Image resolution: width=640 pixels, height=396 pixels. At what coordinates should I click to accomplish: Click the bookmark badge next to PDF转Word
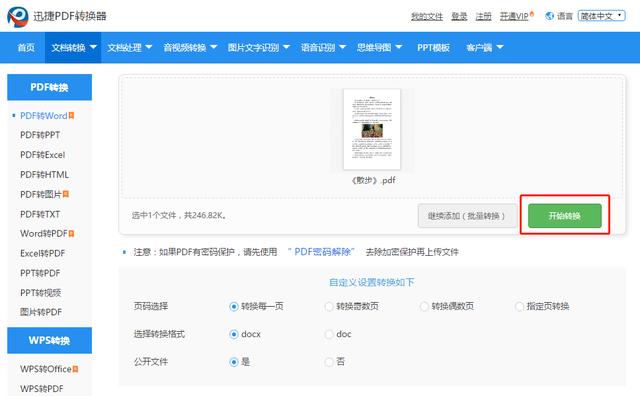click(71, 116)
